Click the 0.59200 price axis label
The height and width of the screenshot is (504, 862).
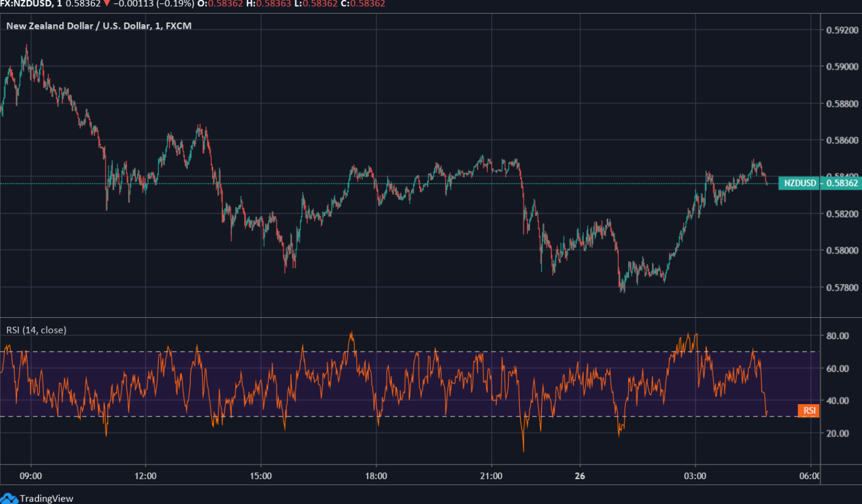point(842,30)
